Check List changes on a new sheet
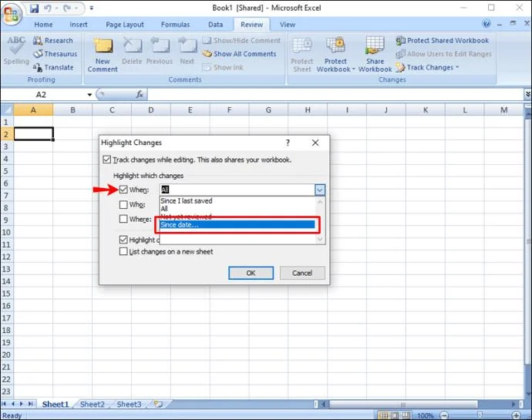Screen dimensions: 532x420 [x=123, y=251]
